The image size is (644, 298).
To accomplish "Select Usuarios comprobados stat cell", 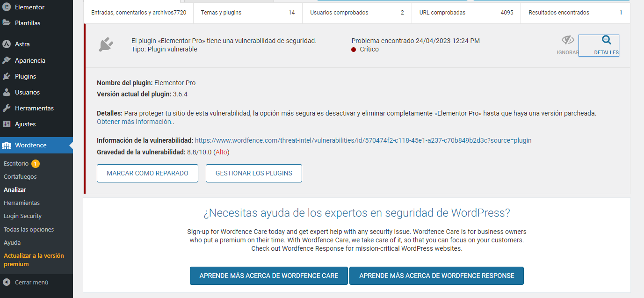I will click(x=357, y=13).
